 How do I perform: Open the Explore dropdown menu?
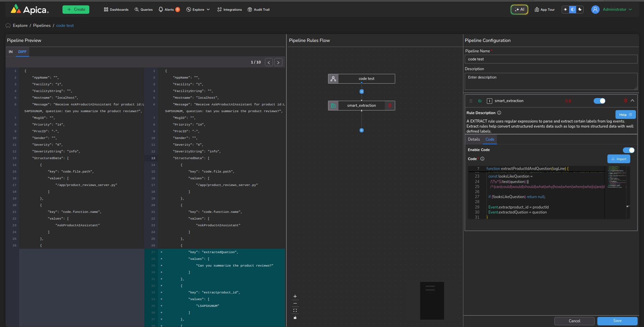(198, 10)
